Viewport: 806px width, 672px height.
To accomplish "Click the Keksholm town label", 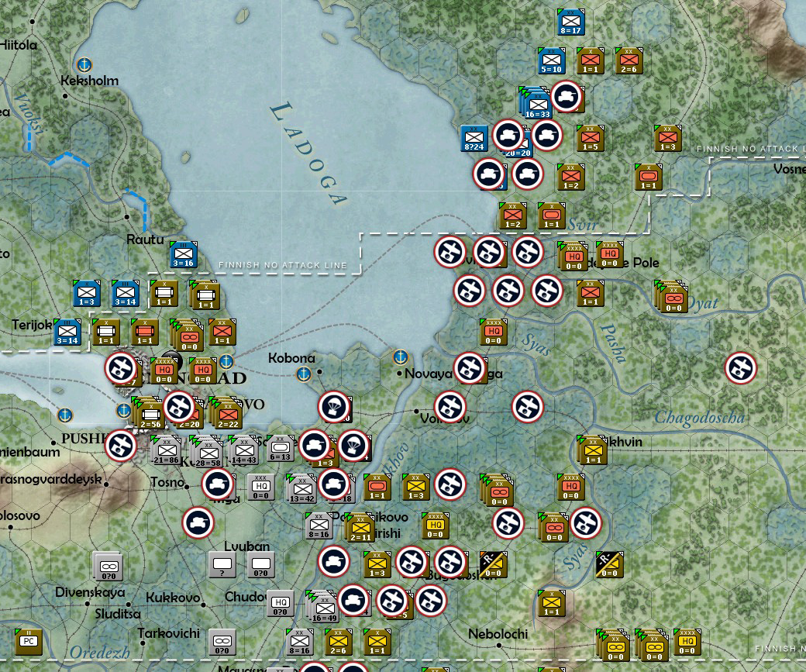I will (89, 81).
